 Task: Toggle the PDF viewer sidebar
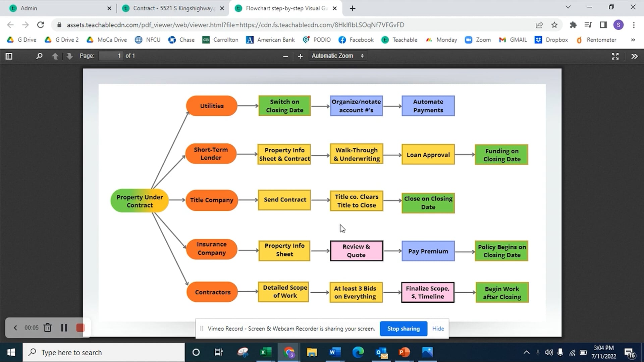(9, 56)
